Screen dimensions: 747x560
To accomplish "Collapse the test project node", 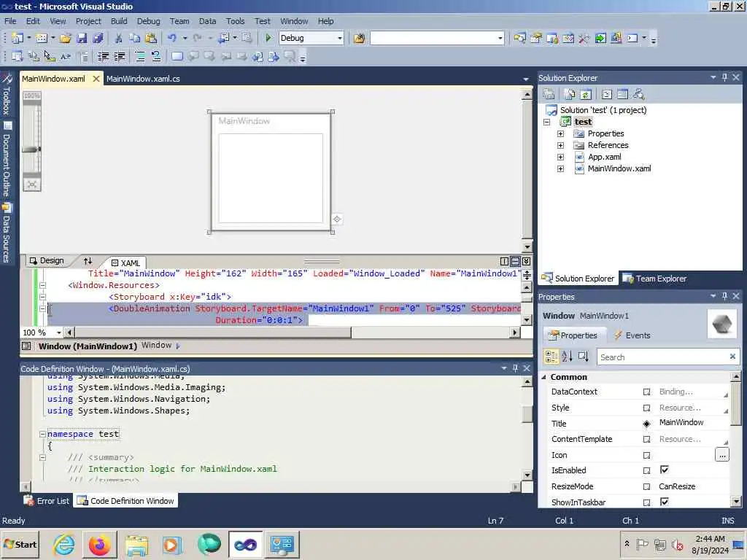I will pyautogui.click(x=547, y=122).
